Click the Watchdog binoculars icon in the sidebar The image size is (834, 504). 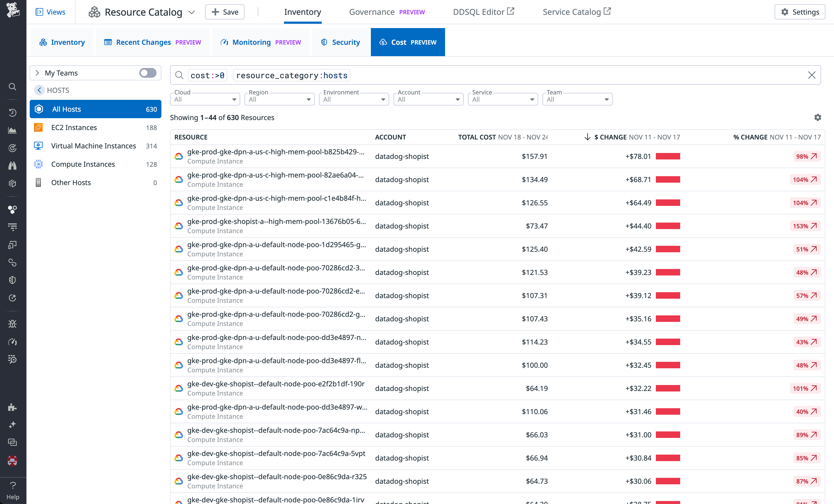point(12,165)
